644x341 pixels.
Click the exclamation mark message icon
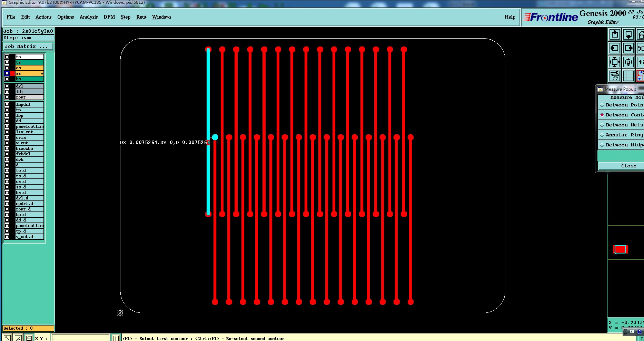[x=116, y=338]
